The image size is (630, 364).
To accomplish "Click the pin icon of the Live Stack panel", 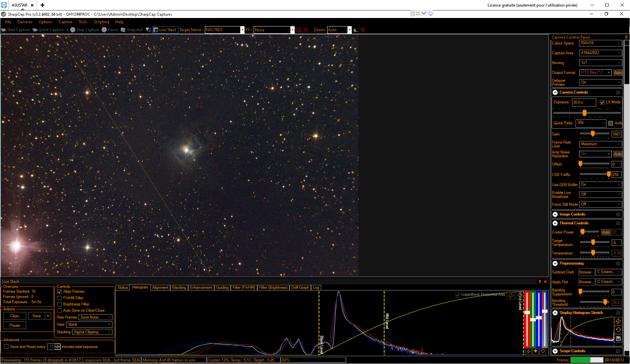I will pyautogui.click(x=540, y=282).
